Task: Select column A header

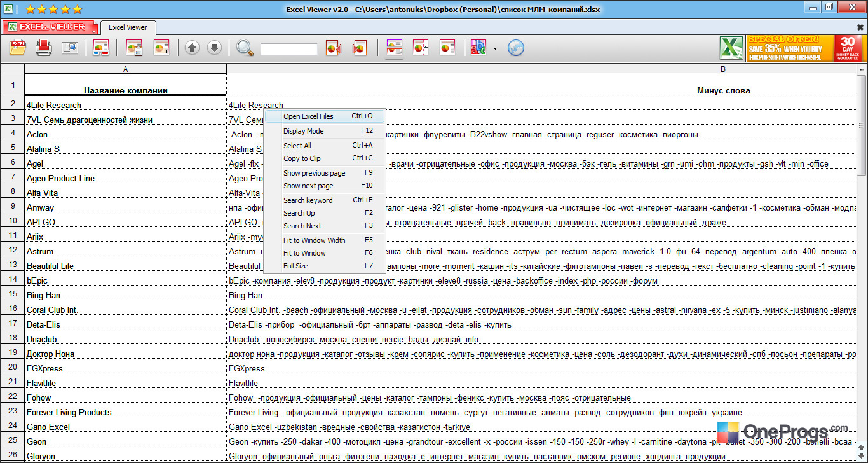Action: (x=126, y=69)
